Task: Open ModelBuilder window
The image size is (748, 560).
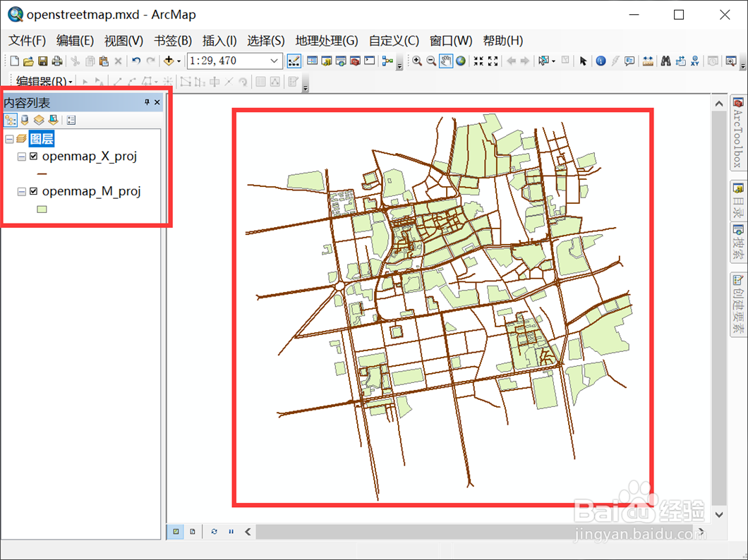Action: [388, 61]
